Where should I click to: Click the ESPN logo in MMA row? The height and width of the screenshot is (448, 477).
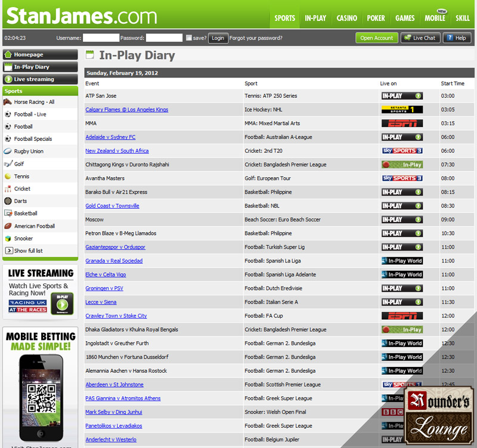tap(402, 123)
